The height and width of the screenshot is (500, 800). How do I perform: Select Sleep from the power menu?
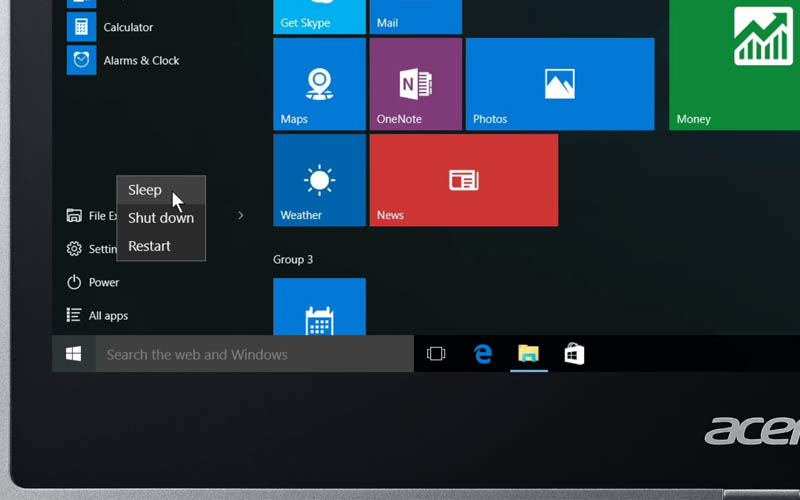point(145,190)
